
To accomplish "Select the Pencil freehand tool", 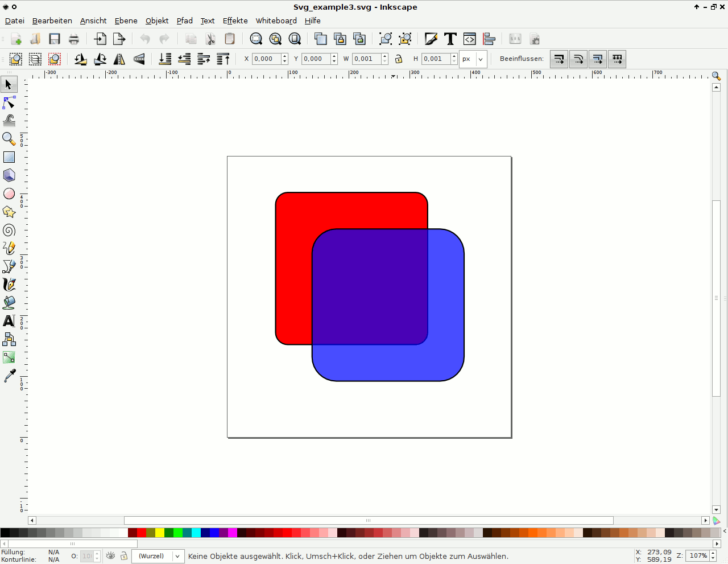I will click(9, 248).
